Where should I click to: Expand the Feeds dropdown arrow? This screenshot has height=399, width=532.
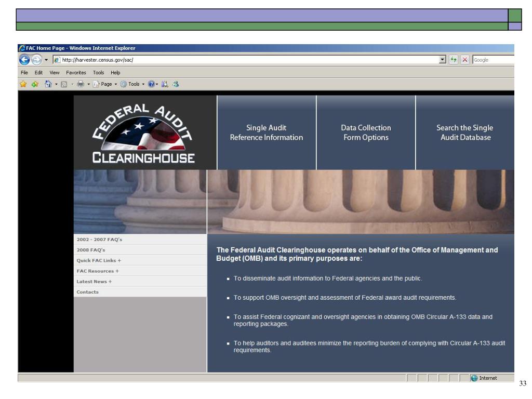(72, 84)
